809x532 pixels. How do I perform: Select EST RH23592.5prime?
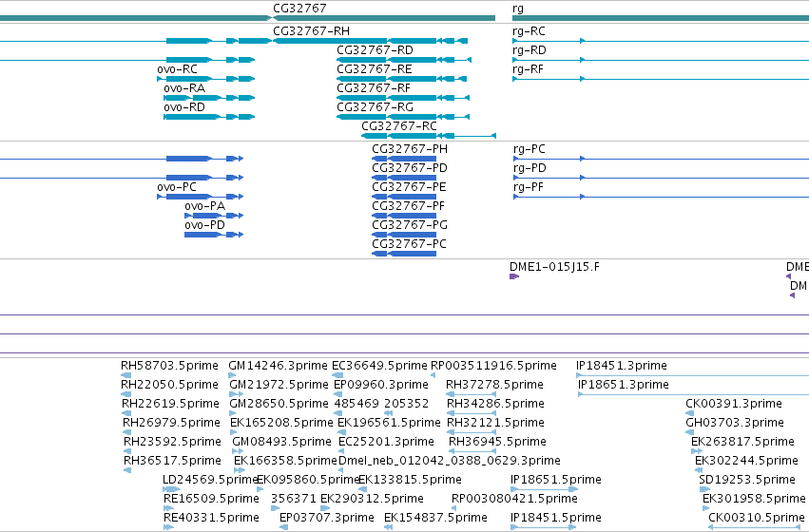tap(172, 442)
